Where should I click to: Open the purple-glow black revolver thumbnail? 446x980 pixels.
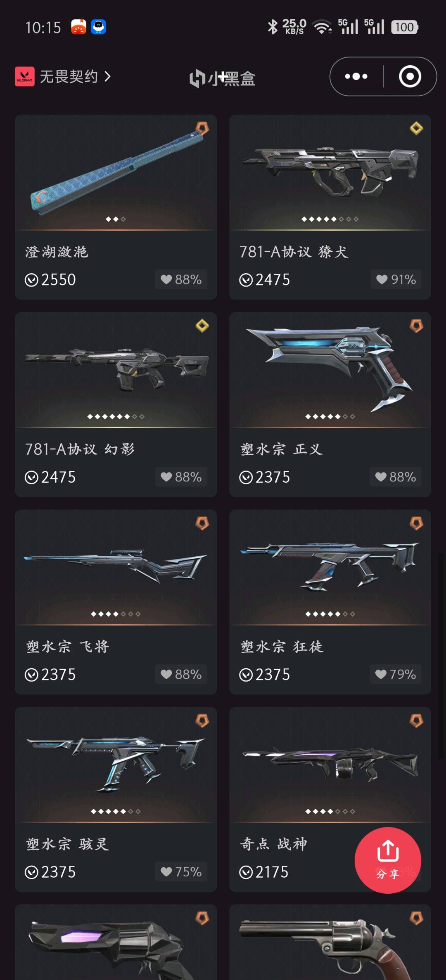coord(116,942)
